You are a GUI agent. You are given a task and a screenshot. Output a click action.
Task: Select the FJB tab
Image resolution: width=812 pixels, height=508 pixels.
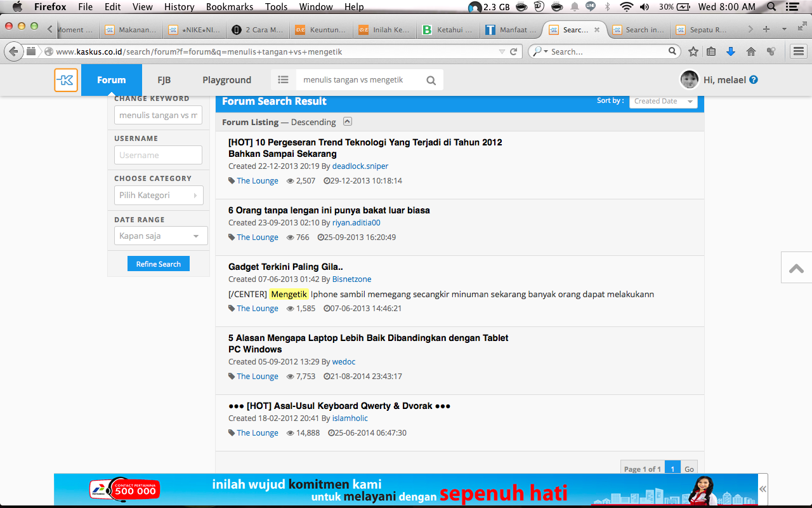click(164, 80)
